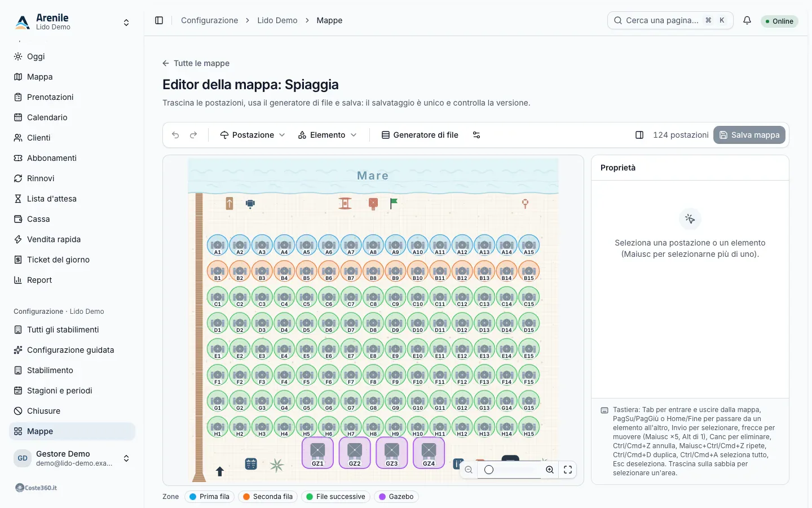Select gazebo GZ4 on the map
Image resolution: width=812 pixels, height=508 pixels.
point(429,453)
